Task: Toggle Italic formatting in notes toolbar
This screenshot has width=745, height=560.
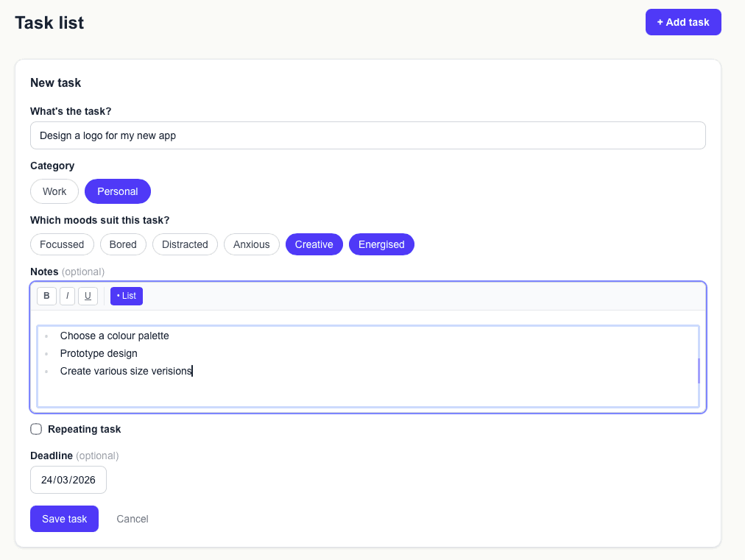Action: [x=67, y=296]
